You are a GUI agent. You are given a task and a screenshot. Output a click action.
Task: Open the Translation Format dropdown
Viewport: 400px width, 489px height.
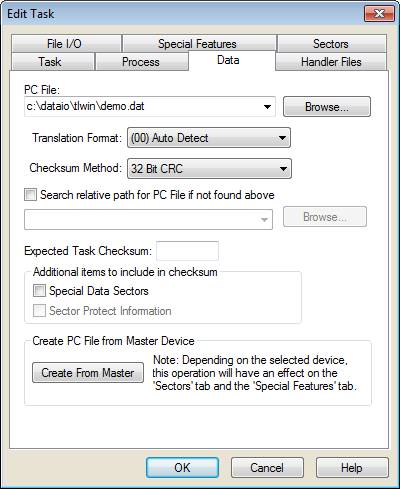[209, 138]
